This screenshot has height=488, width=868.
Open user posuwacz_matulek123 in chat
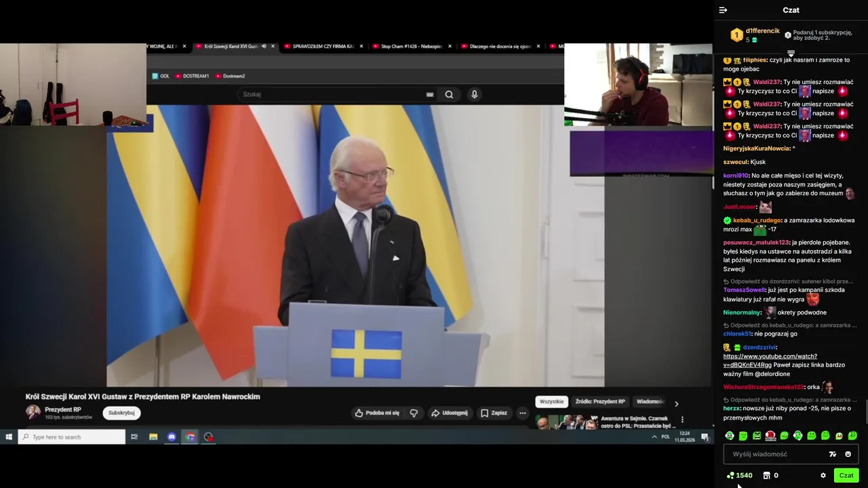click(756, 242)
